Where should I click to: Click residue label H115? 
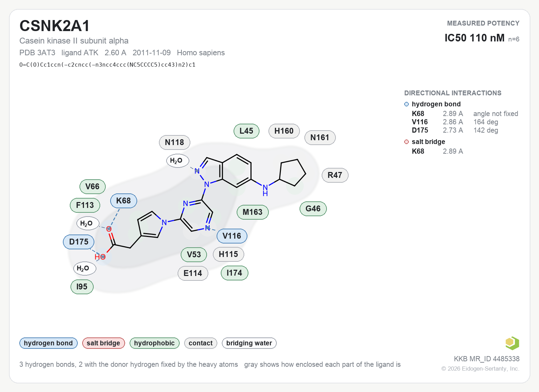[228, 254]
